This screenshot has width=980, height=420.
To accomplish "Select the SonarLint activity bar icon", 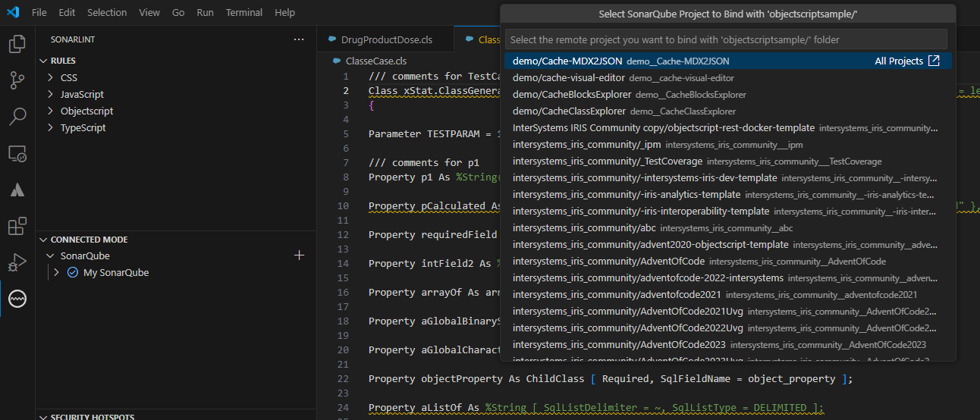I will [17, 299].
